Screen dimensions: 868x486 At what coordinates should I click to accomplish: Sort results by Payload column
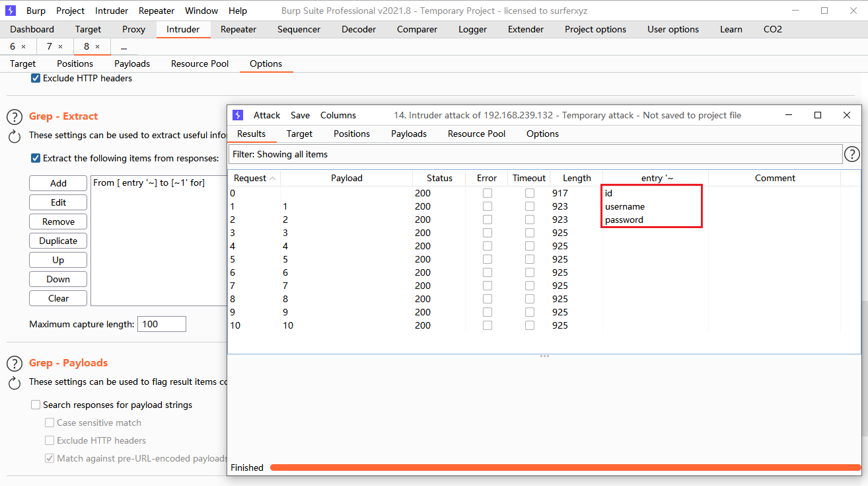347,178
